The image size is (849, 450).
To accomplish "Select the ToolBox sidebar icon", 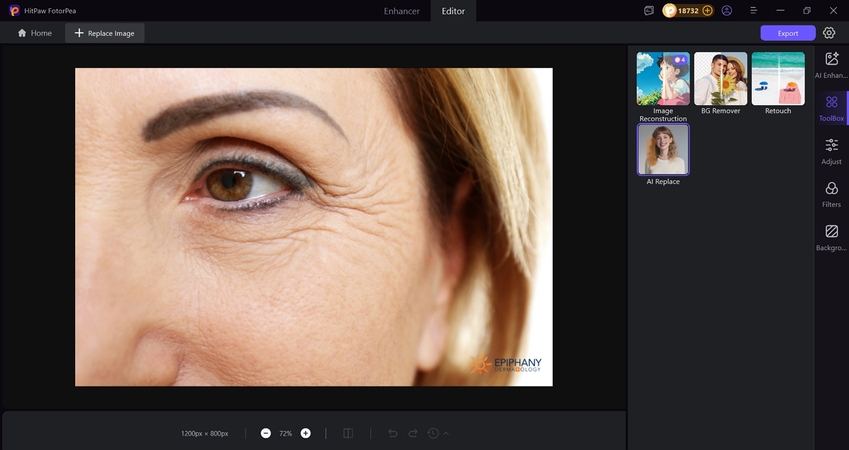I will coord(831,107).
